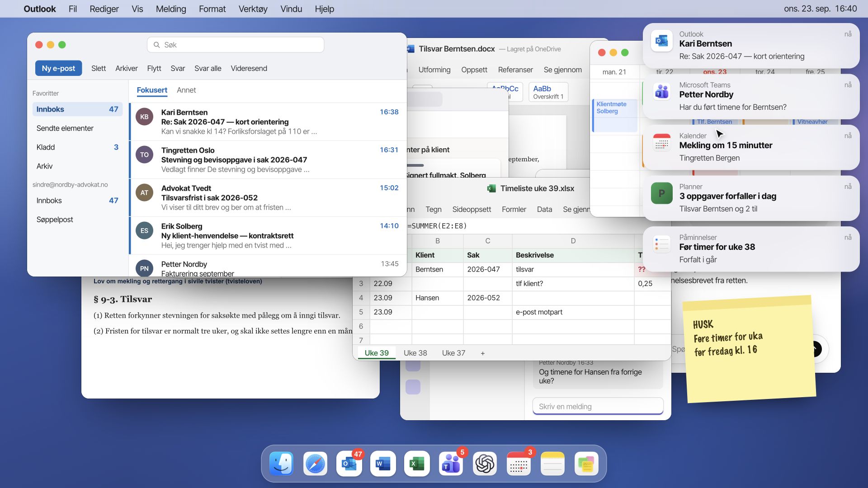Click Slett in Outlook toolbar
This screenshot has width=868, height=488.
[x=99, y=68]
